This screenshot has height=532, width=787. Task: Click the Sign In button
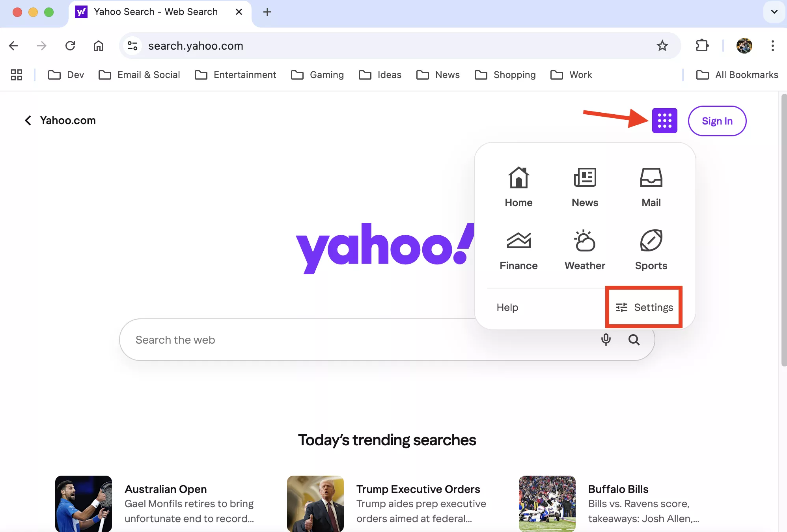717,121
